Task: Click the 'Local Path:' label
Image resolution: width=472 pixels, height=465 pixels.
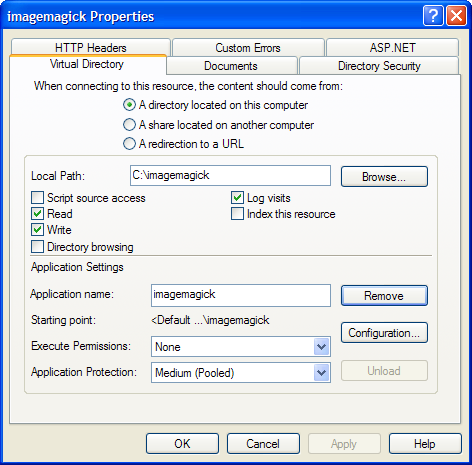Action: pos(58,176)
